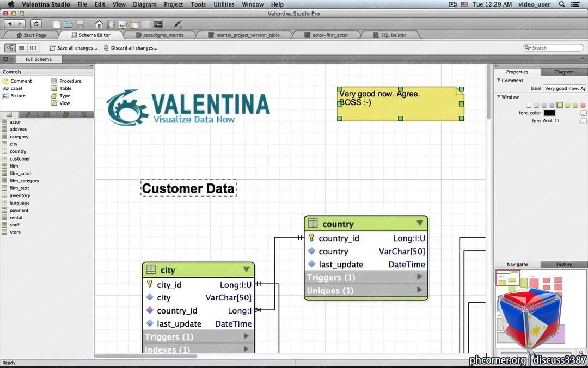Go back with the left arrow button
This screenshot has height=368, width=588.
[x=10, y=23]
